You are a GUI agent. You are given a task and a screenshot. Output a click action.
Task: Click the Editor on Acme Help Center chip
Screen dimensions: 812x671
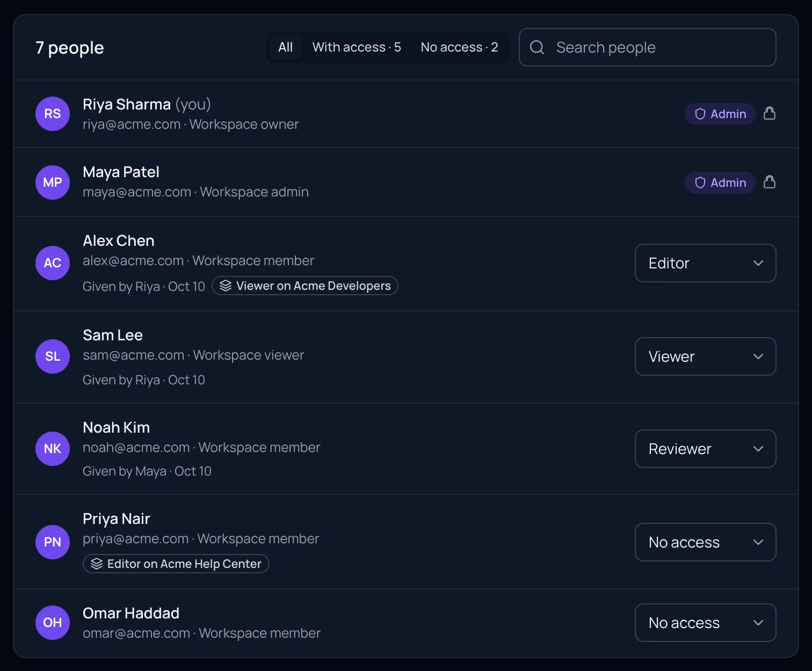click(x=176, y=564)
